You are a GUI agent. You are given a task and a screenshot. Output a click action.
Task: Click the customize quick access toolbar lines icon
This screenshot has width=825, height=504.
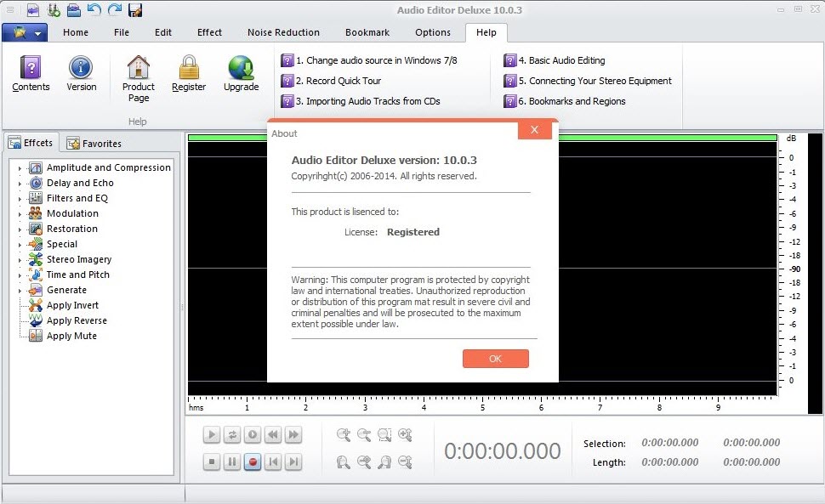(10, 10)
